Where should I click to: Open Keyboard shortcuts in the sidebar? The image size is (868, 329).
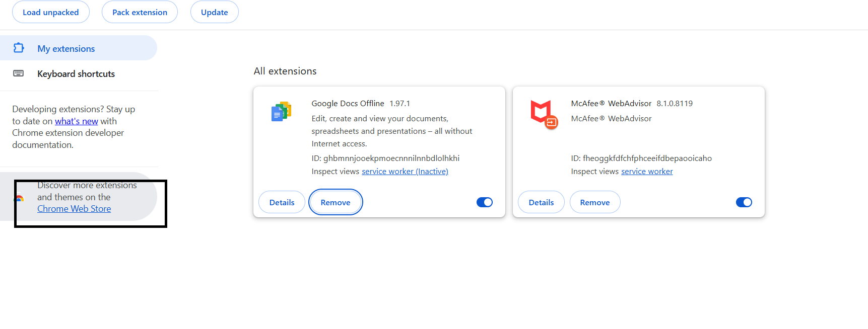tap(76, 74)
